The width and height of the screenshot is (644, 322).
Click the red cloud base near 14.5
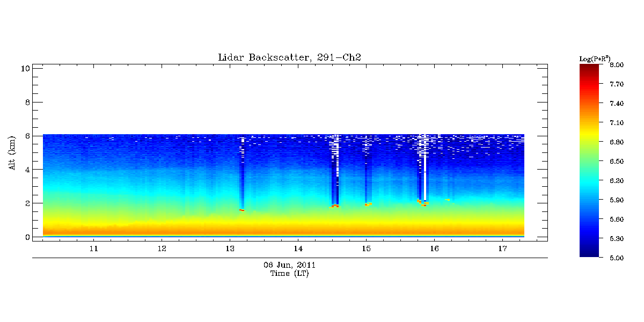334,206
